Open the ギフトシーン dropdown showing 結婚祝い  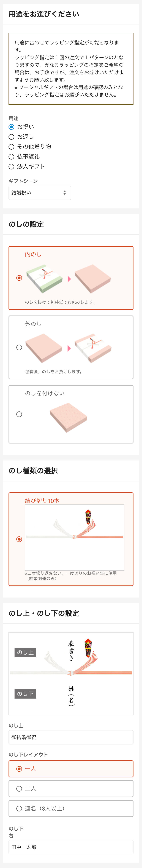pos(39,193)
